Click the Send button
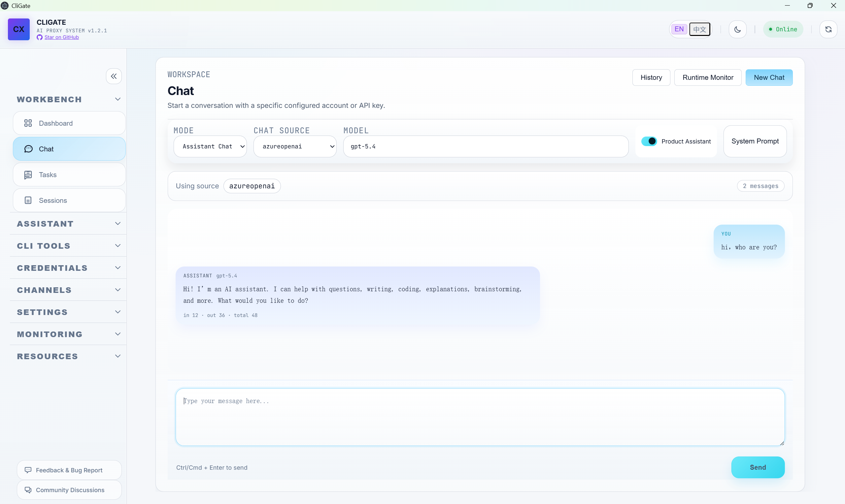The width and height of the screenshot is (845, 504). (758, 467)
